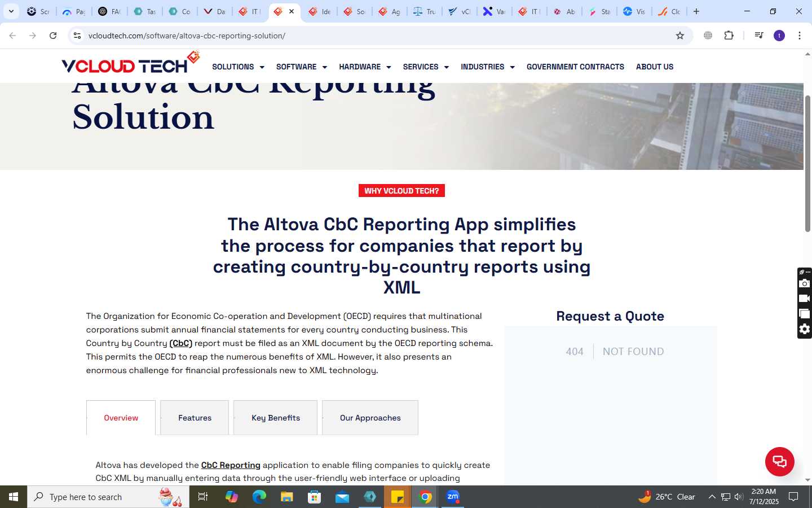
Task: Click the 'Request a Quote' heading
Action: [610, 316]
